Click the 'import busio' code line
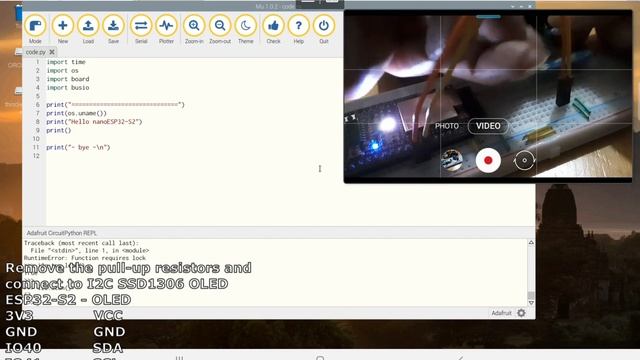Image resolution: width=640 pixels, height=360 pixels. (x=68, y=88)
